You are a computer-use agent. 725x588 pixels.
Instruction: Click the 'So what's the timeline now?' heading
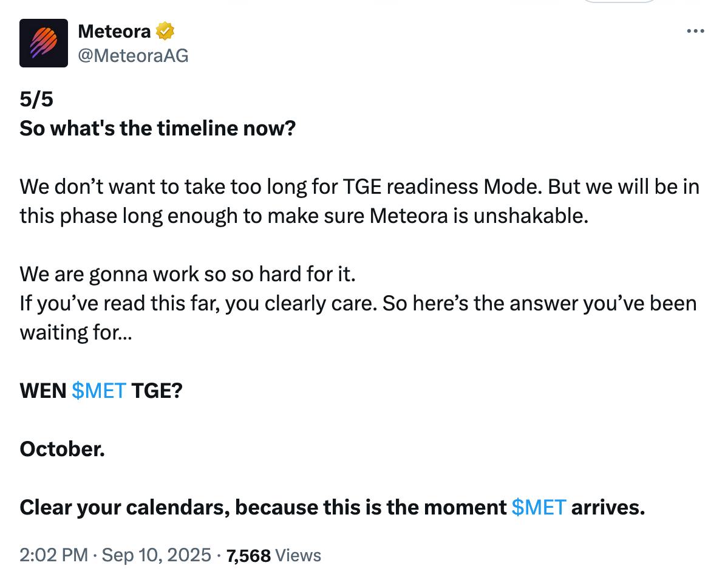pos(158,128)
